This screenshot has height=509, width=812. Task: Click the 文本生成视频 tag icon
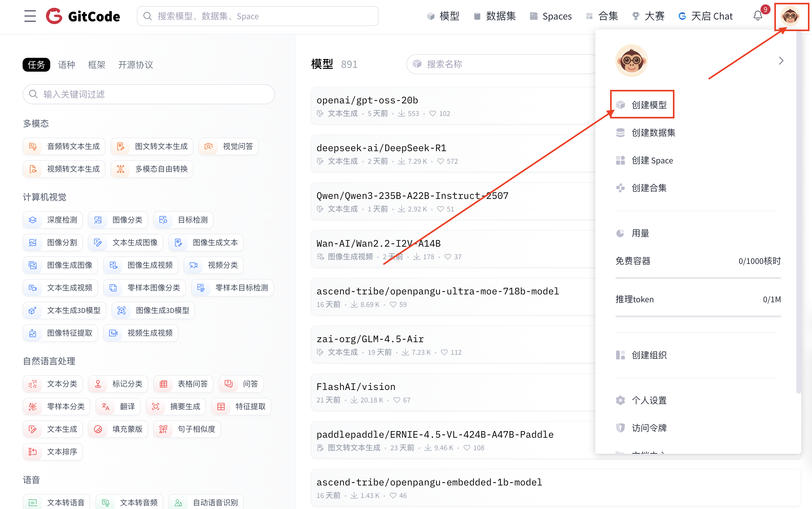(33, 288)
